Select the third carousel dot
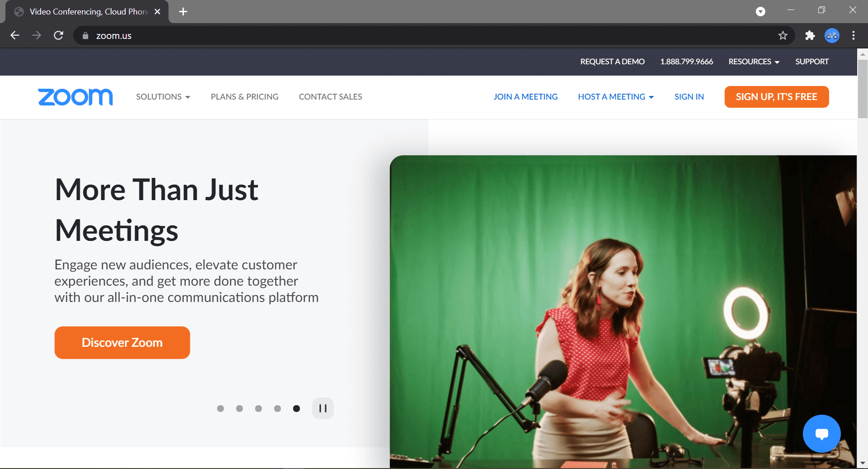This screenshot has width=868, height=469. pos(258,408)
